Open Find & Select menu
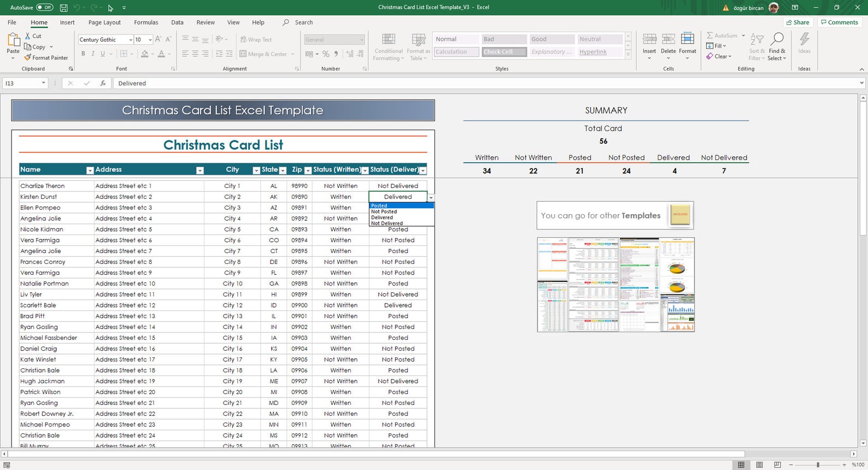The width and height of the screenshot is (868, 470). (777, 47)
